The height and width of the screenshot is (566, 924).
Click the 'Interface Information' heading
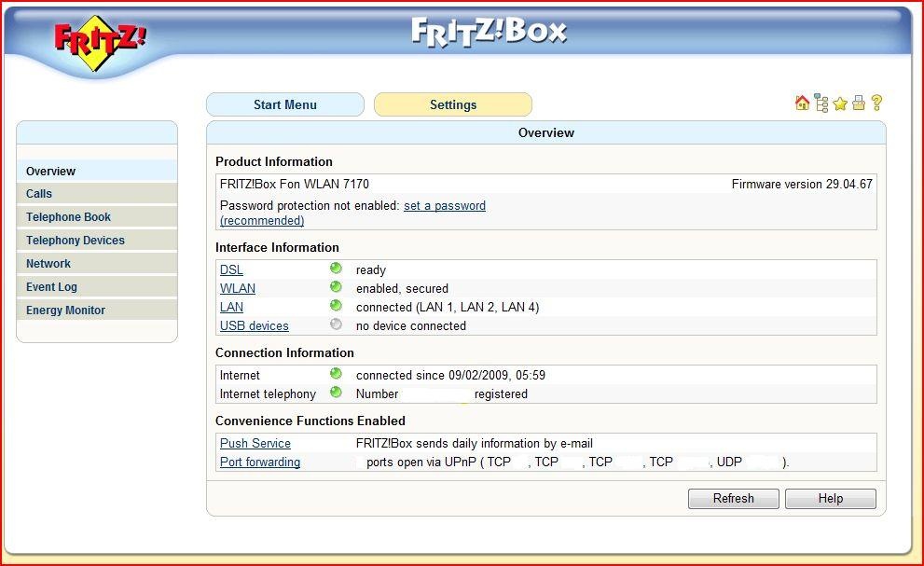(277, 248)
